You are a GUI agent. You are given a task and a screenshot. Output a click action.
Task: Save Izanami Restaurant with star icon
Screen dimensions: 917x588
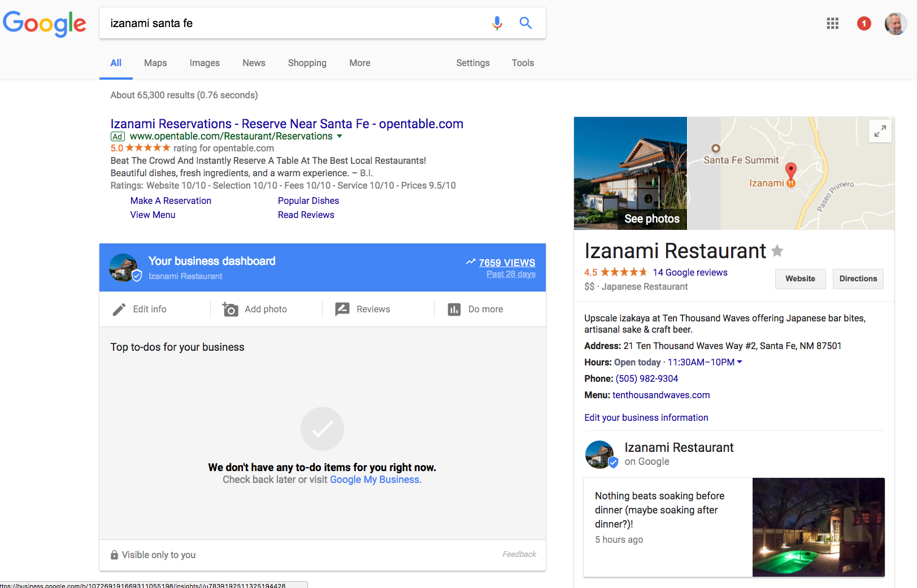pos(777,250)
